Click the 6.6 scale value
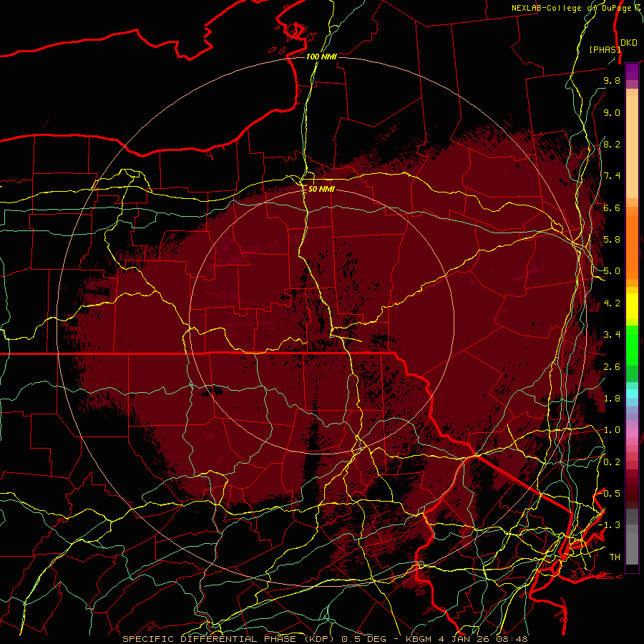Image resolution: width=644 pixels, height=644 pixels. click(x=612, y=208)
